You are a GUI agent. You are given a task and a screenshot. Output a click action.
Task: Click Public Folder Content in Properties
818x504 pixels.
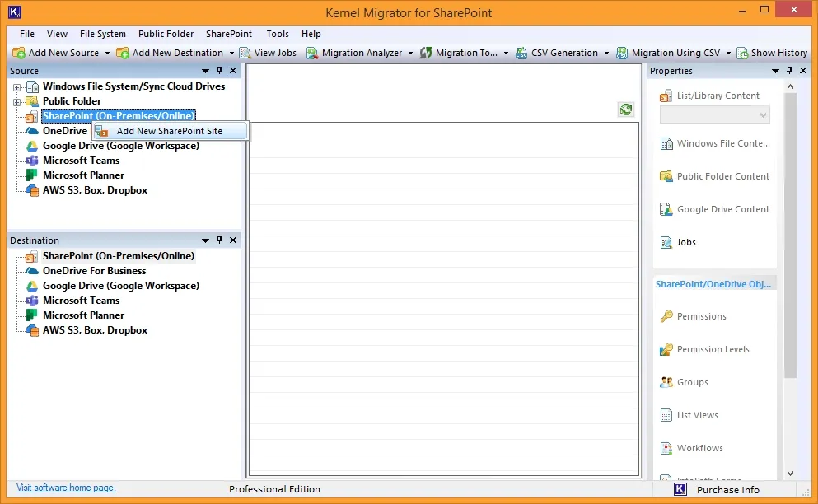coord(714,176)
